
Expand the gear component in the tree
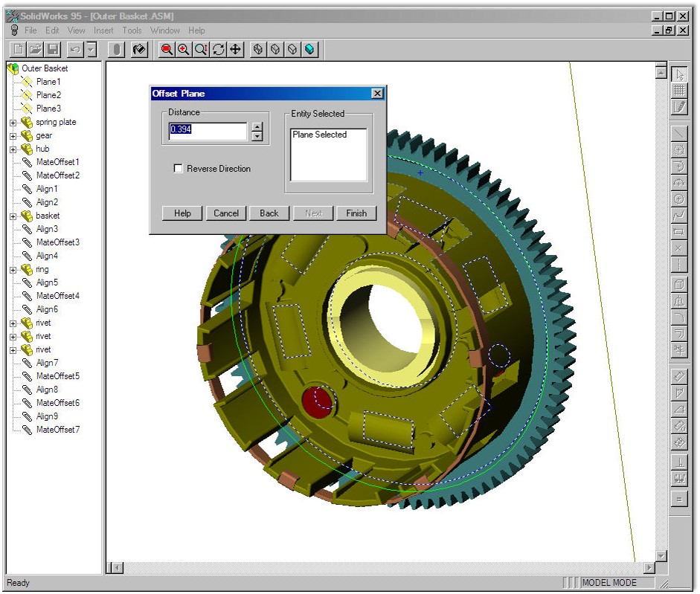(x=12, y=135)
